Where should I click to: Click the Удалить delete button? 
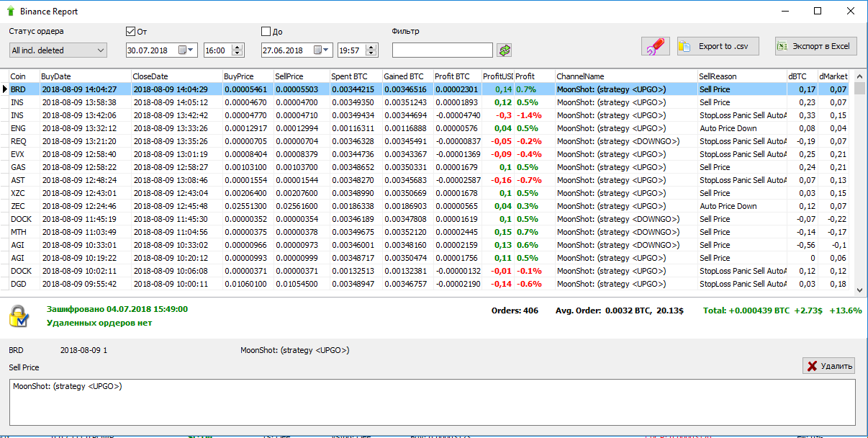[829, 366]
